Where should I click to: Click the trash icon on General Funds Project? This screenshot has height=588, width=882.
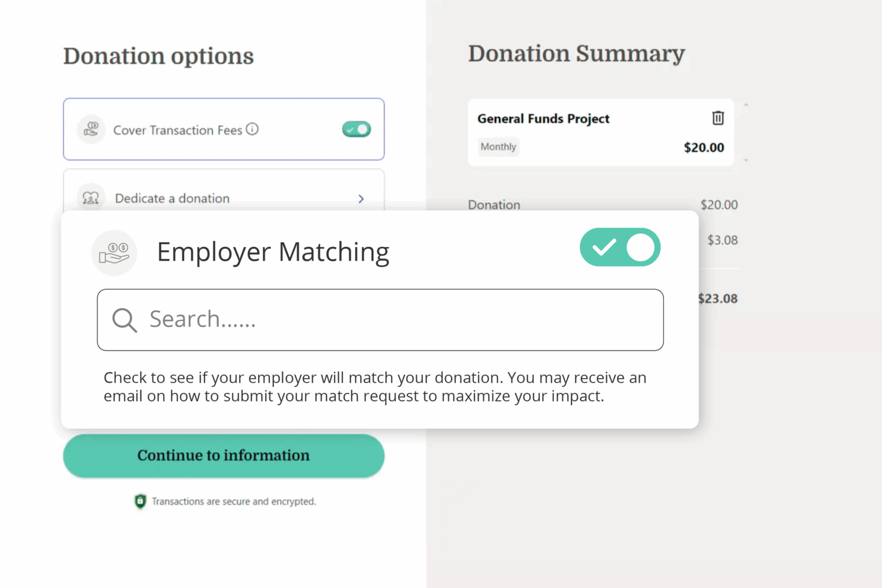[718, 118]
